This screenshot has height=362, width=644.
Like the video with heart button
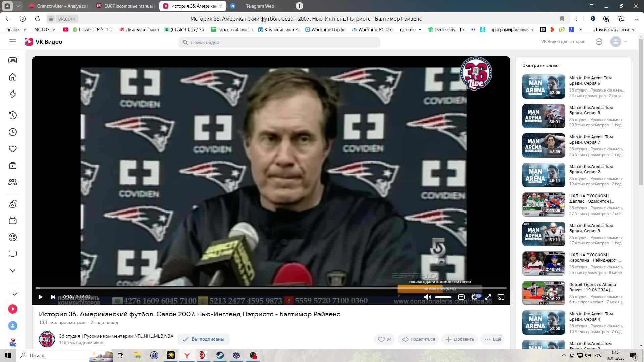pyautogui.click(x=385, y=339)
